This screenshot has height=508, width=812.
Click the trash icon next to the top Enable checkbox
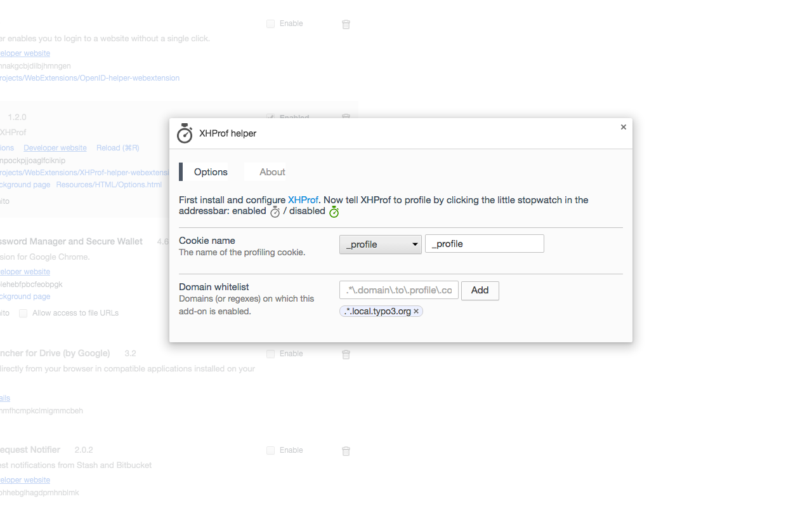click(346, 23)
